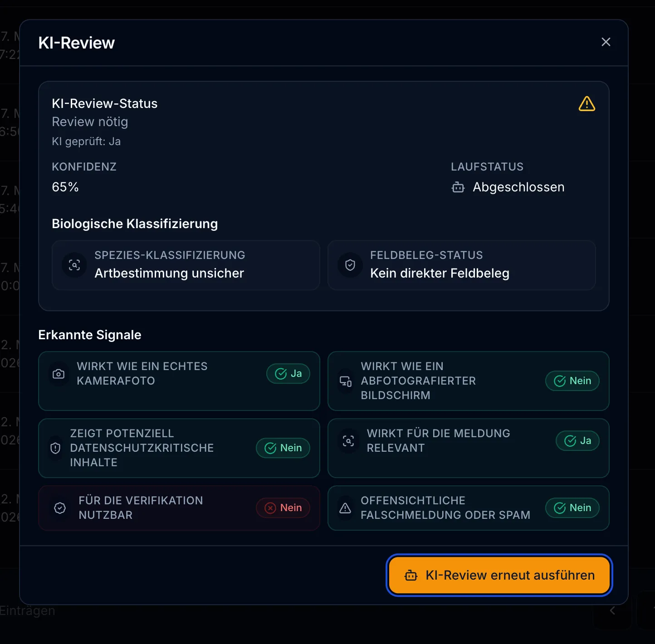Click the yellow warning triangle icon
This screenshot has width=655, height=644.
pos(587,104)
